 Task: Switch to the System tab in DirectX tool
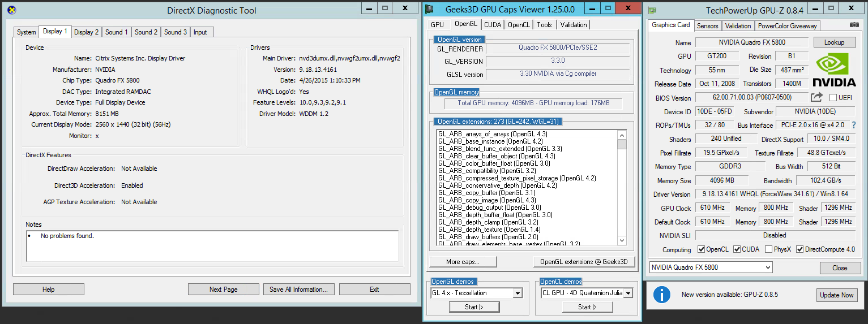tap(26, 32)
